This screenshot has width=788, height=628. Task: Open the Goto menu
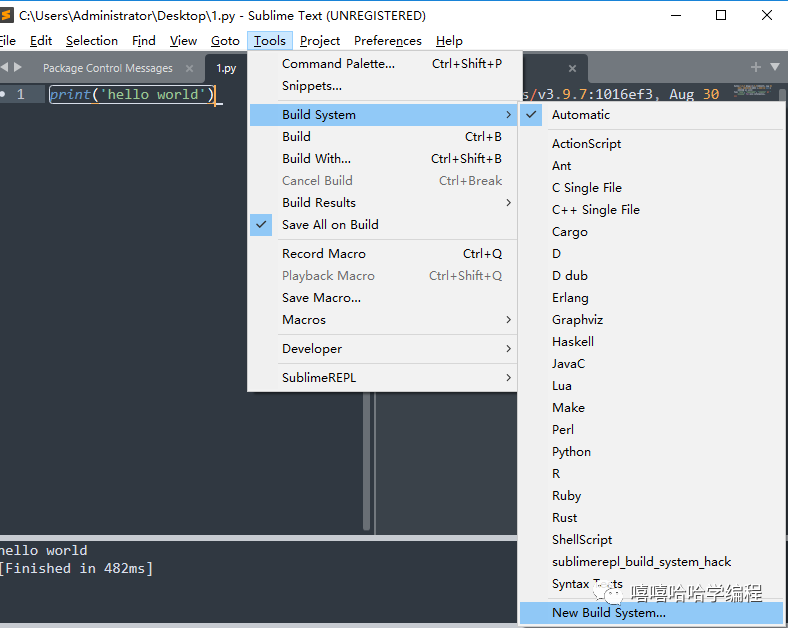(225, 41)
